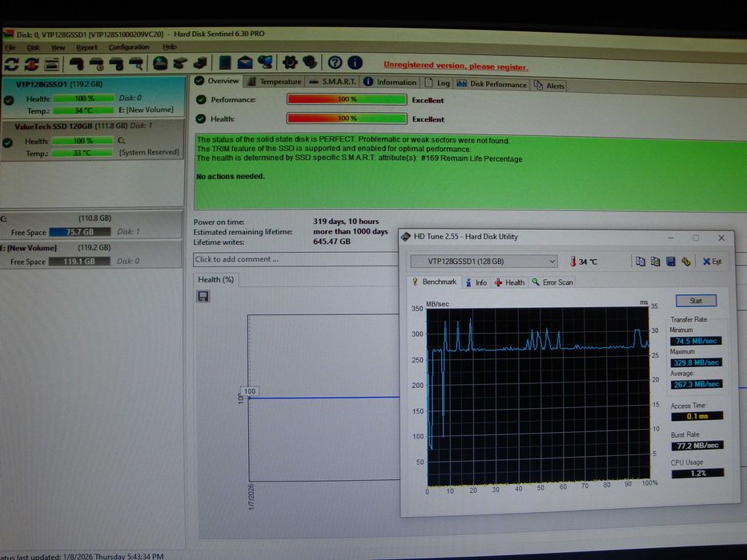Click the hard disk with checkmark icon

pos(116,63)
